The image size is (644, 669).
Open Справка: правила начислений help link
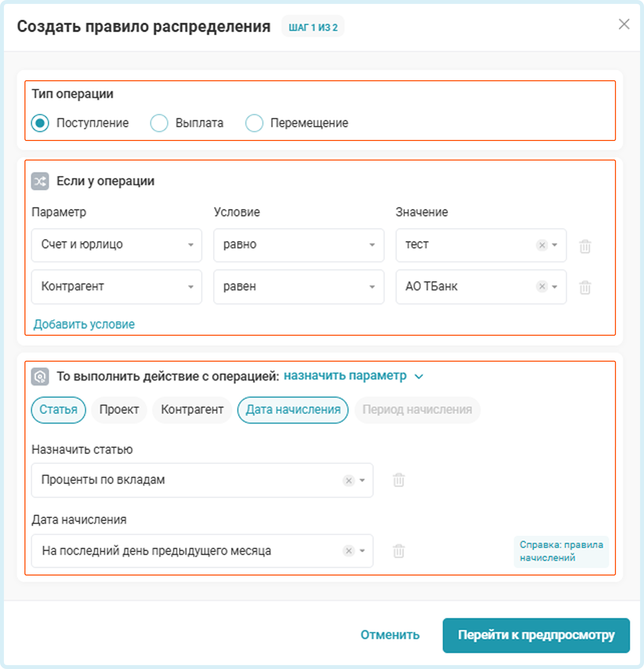tap(561, 551)
